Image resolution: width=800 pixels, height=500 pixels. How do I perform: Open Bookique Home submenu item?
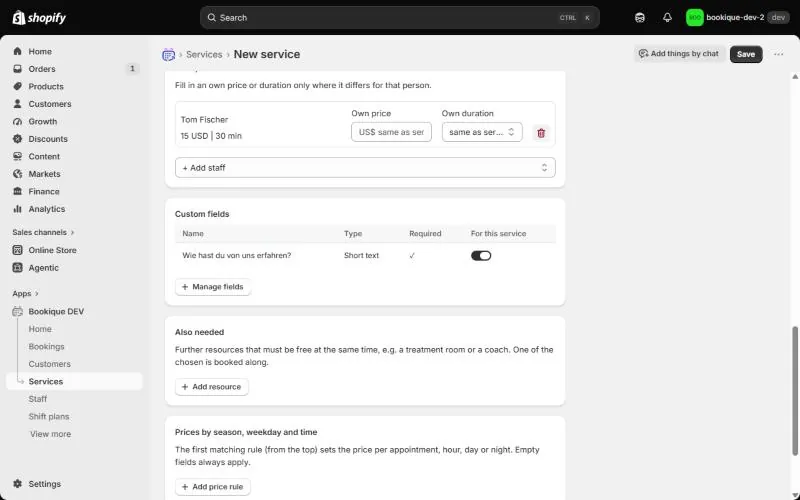[x=40, y=329]
